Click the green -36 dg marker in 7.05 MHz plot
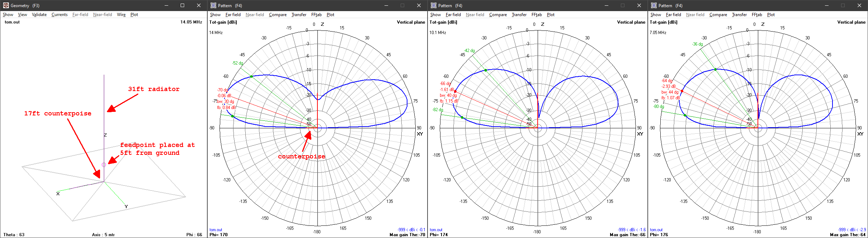The width and height of the screenshot is (868, 238). tap(716, 69)
